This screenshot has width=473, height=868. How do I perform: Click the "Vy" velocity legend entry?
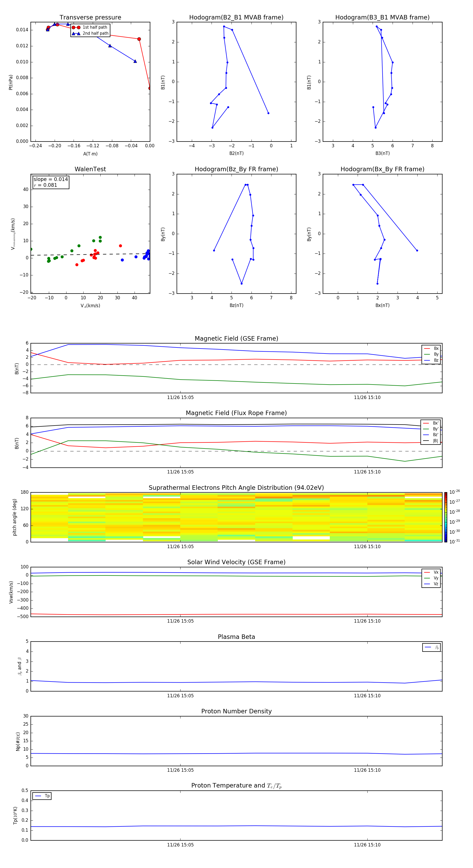click(x=431, y=578)
